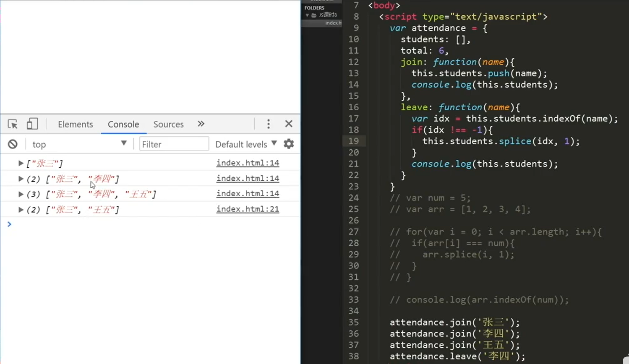
Task: Open console settings gear icon
Action: 289,144
